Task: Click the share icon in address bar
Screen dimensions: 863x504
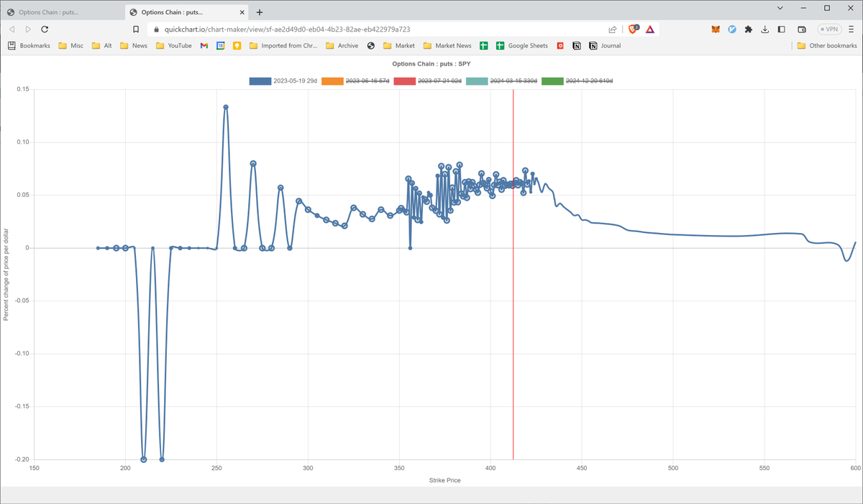Action: tap(612, 29)
